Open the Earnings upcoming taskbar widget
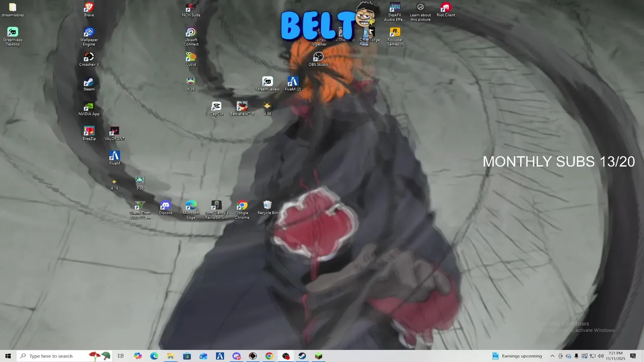The image size is (644, 362). (x=517, y=356)
